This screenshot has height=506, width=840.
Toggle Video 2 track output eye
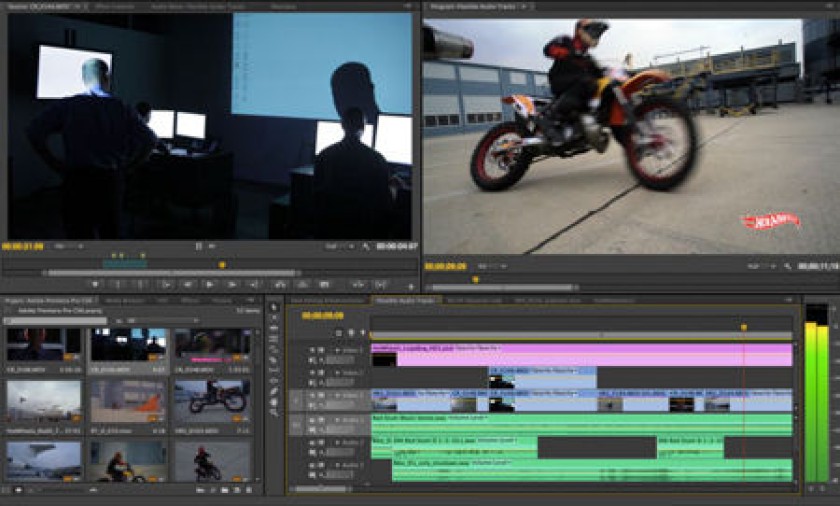[x=312, y=373]
